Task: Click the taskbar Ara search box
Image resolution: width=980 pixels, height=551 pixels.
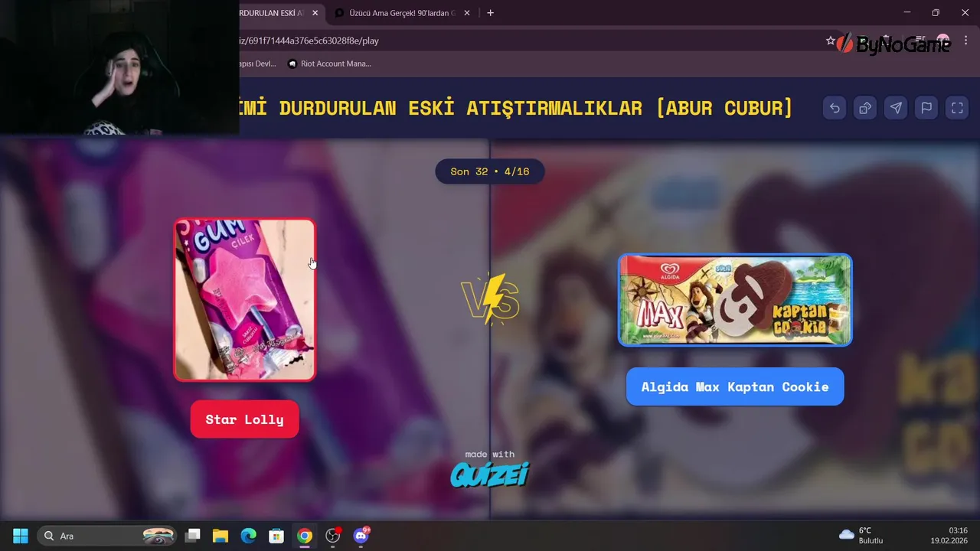Action: [107, 536]
